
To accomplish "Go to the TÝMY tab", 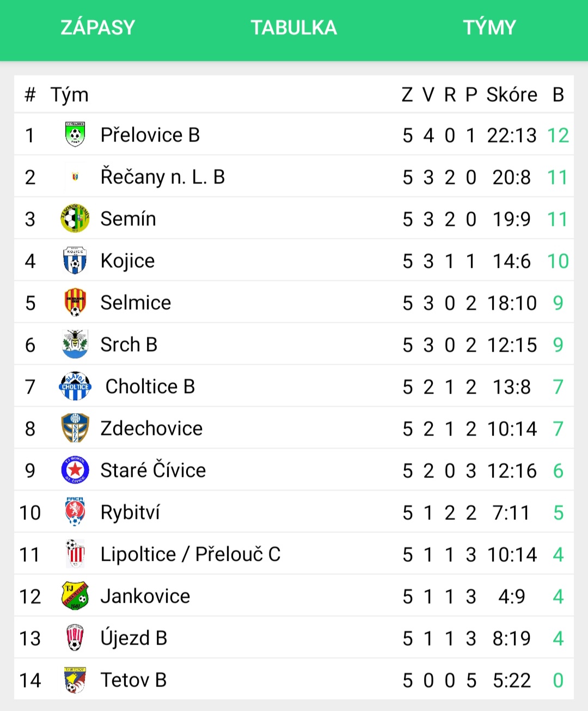I will (x=489, y=27).
